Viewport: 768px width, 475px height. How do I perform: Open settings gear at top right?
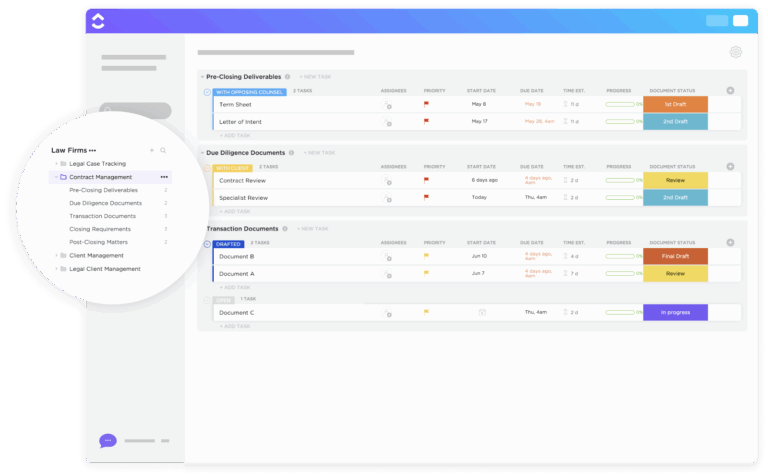click(x=736, y=52)
